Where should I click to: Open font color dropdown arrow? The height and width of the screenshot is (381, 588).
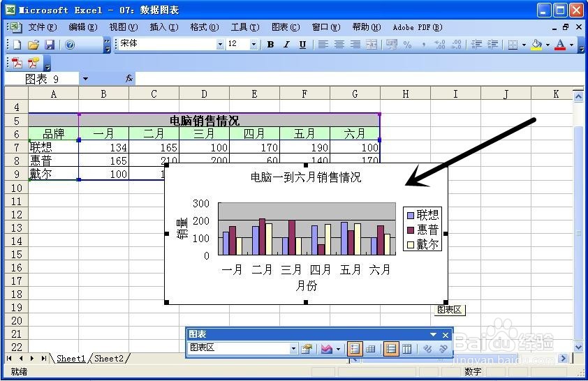click(x=571, y=45)
